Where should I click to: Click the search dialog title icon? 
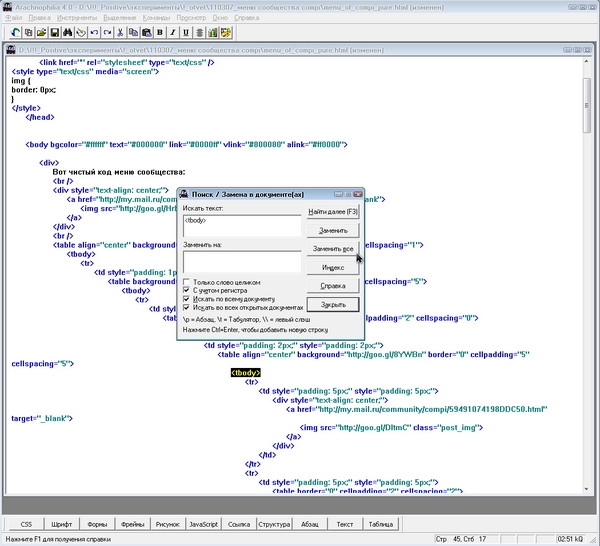[x=184, y=194]
